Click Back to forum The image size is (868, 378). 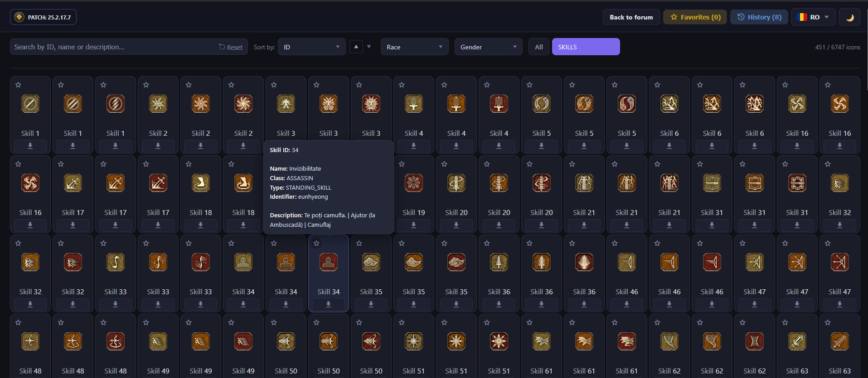tap(631, 17)
